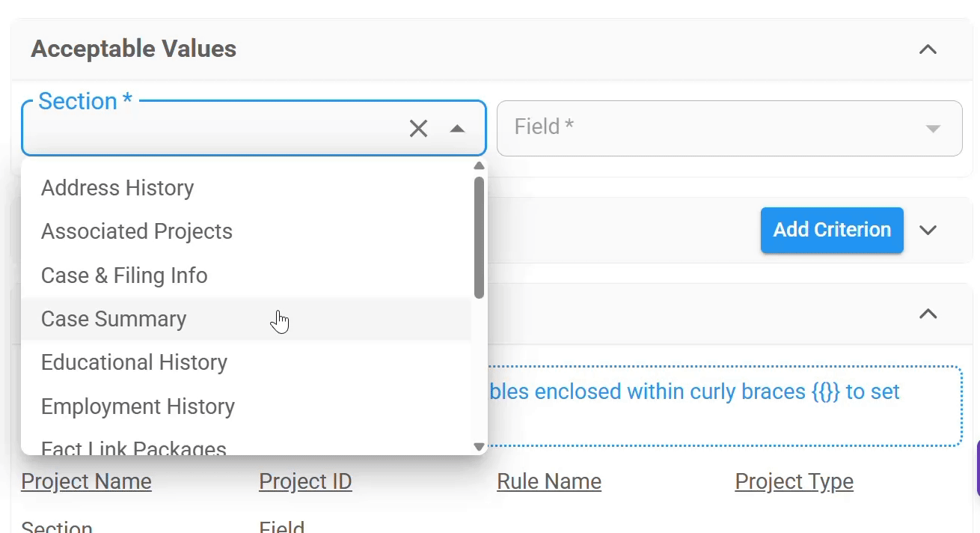Viewport: 980px width, 533px height.
Task: Click the dropdown scrollbar thumb
Action: click(x=480, y=237)
